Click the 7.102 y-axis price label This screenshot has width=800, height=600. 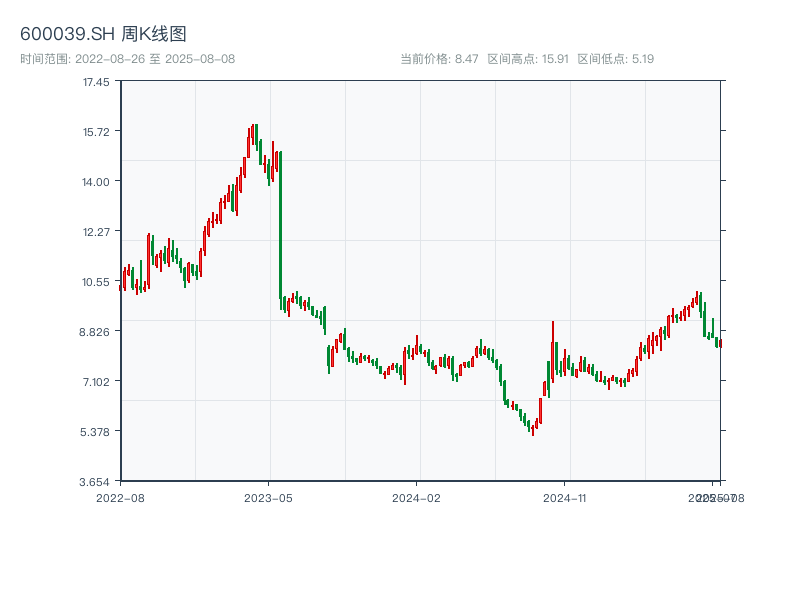(96, 382)
